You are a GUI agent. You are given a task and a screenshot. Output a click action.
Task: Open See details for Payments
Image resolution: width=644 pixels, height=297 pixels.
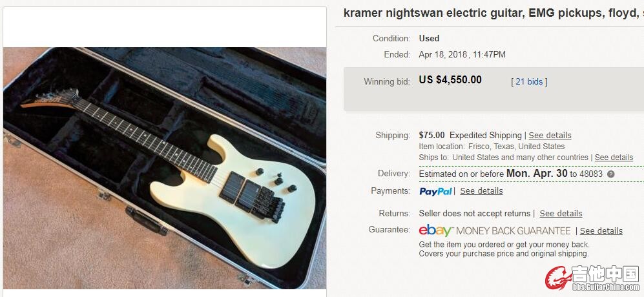481,191
